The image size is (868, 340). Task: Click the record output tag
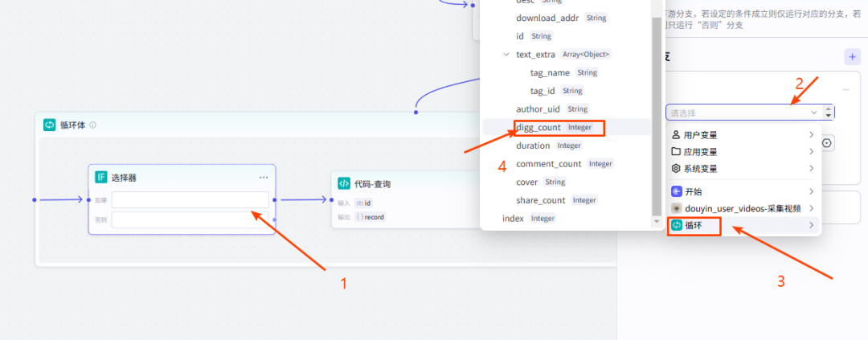370,216
